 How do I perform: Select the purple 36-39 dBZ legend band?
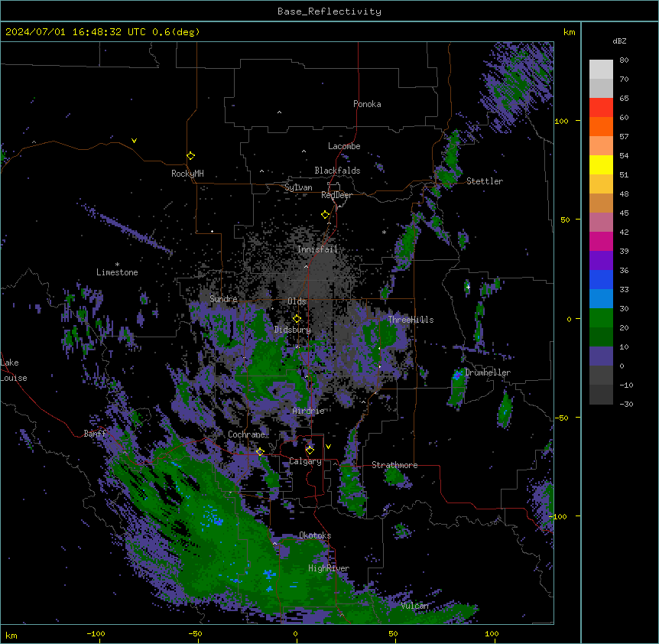[601, 261]
